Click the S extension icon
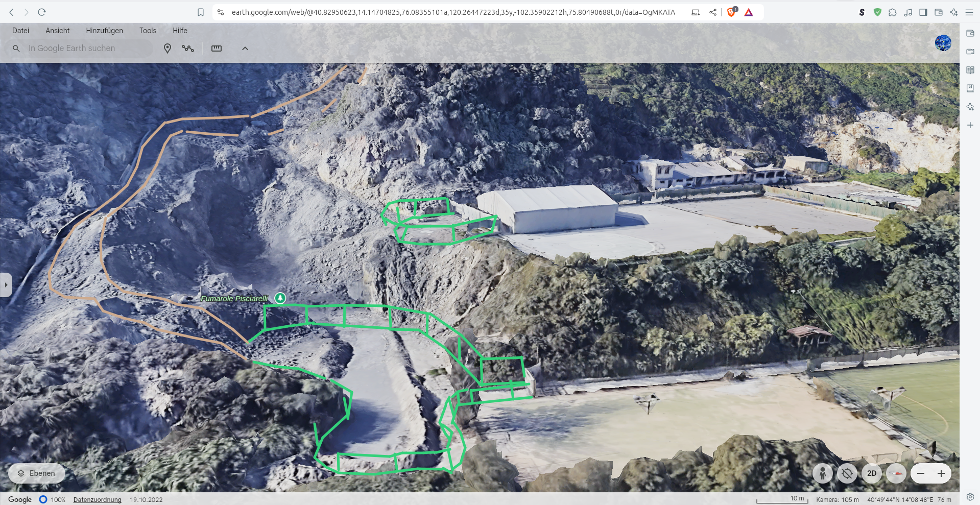Screen dimensions: 980x505 click(x=862, y=12)
